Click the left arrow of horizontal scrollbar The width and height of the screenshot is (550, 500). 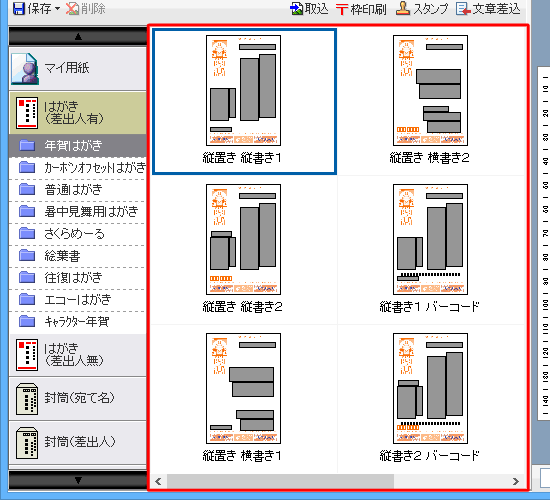coord(159,481)
